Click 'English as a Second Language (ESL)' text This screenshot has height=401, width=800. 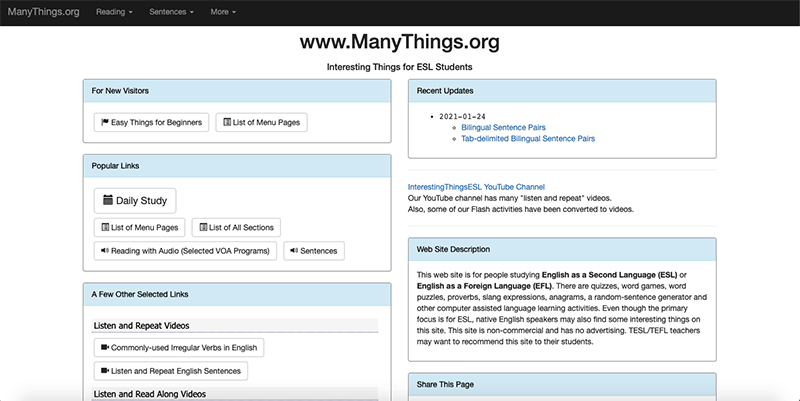(610, 275)
